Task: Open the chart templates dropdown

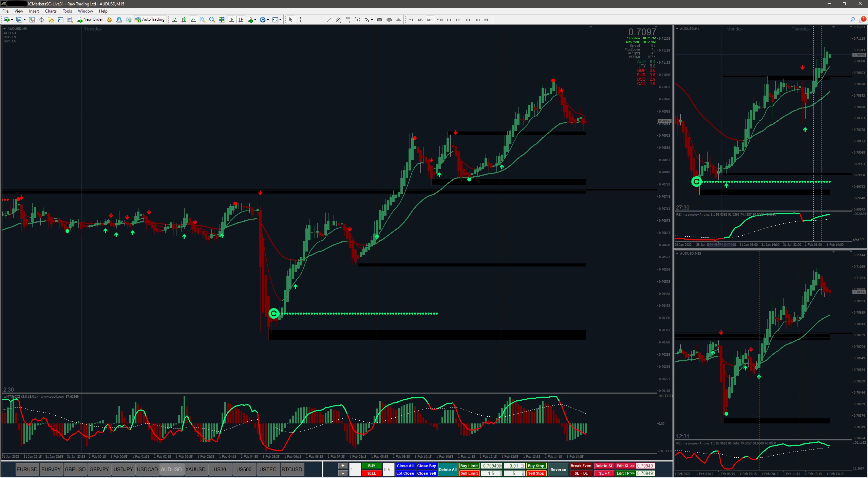Action: 280,20
